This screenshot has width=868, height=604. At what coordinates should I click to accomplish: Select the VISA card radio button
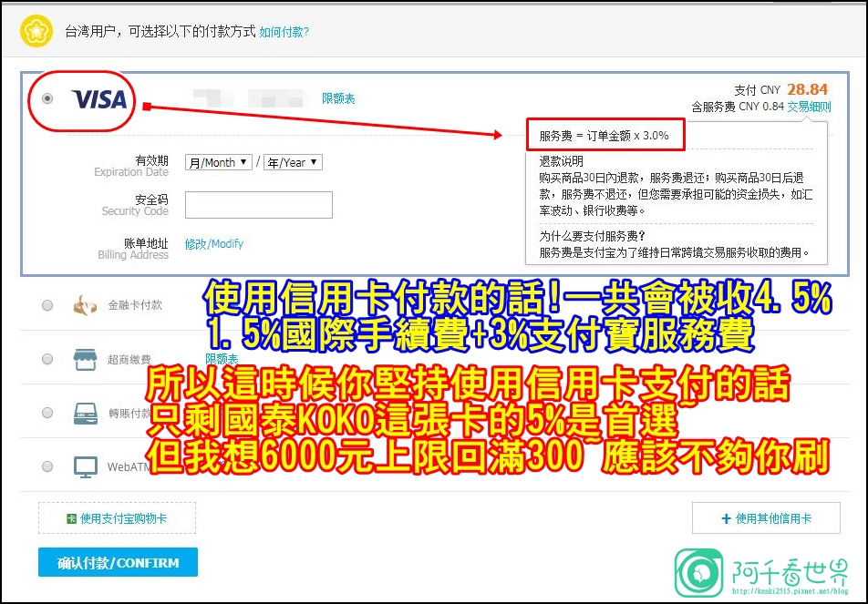pyautogui.click(x=47, y=98)
